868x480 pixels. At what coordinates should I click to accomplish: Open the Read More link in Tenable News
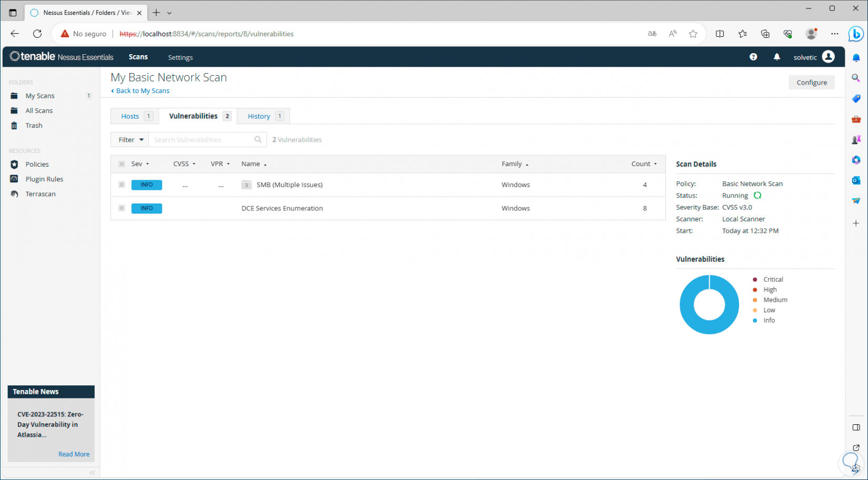point(74,454)
